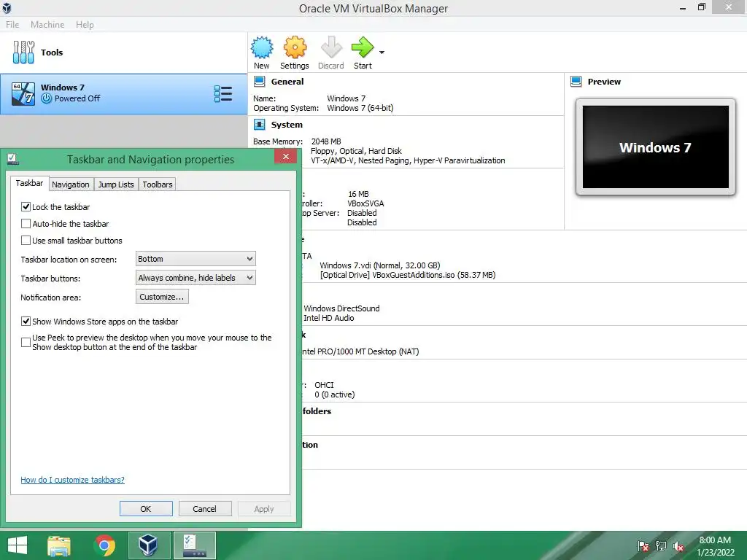The image size is (747, 560).
Task: Click VBoxGuestAdditions.iso optical drive entry
Action: (408, 275)
